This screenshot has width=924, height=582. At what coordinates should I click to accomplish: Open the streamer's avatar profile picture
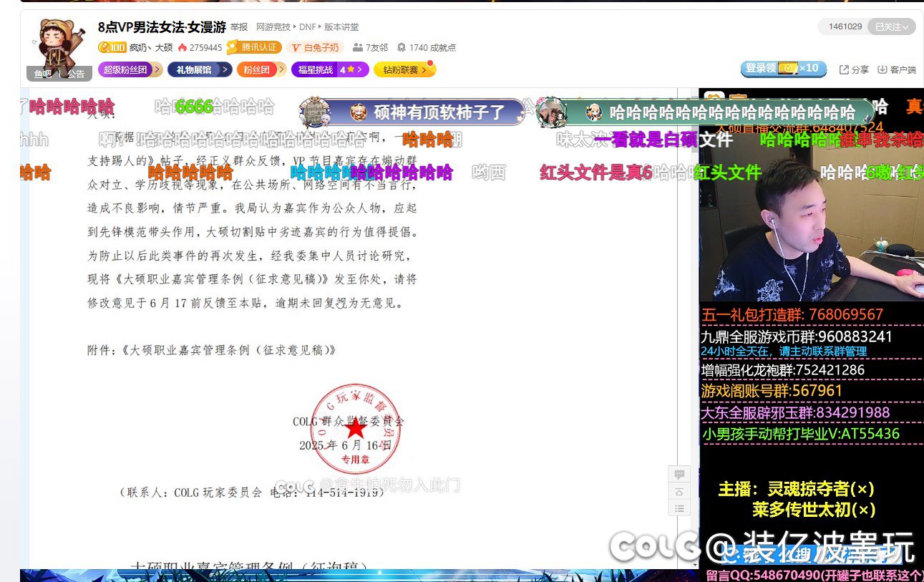pos(59,45)
